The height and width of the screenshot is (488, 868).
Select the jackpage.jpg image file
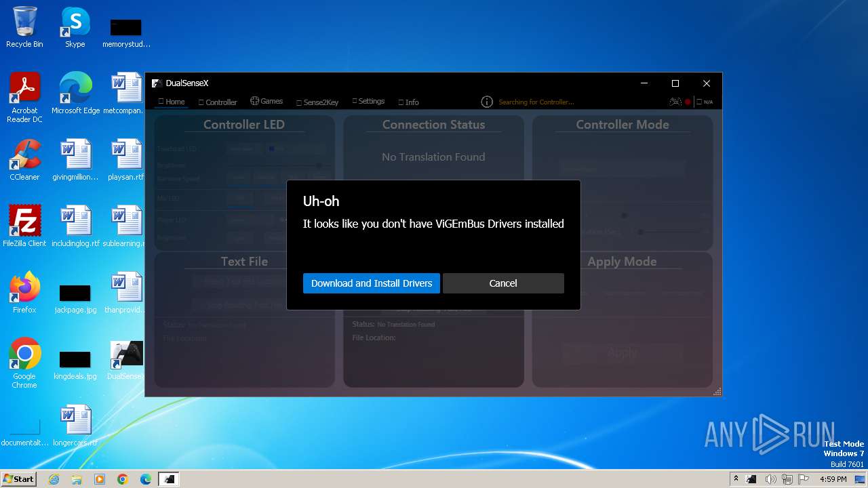click(x=75, y=298)
